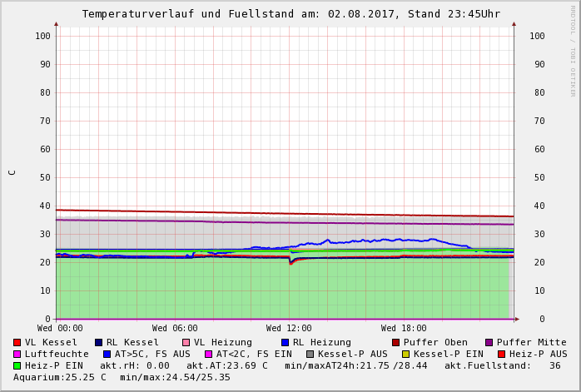Image resolution: width=581 pixels, height=392 pixels.
Task: Click the RRDTOOL / TOBI OETIKER watermark
Action: pos(573,50)
